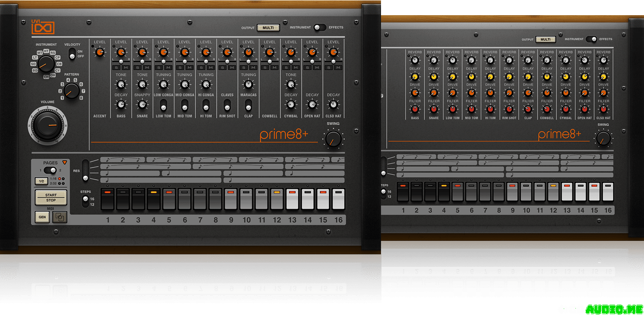This screenshot has height=315, width=644.
Task: Toggle Steps 16/12 switch in instrument view
Action: click(85, 201)
